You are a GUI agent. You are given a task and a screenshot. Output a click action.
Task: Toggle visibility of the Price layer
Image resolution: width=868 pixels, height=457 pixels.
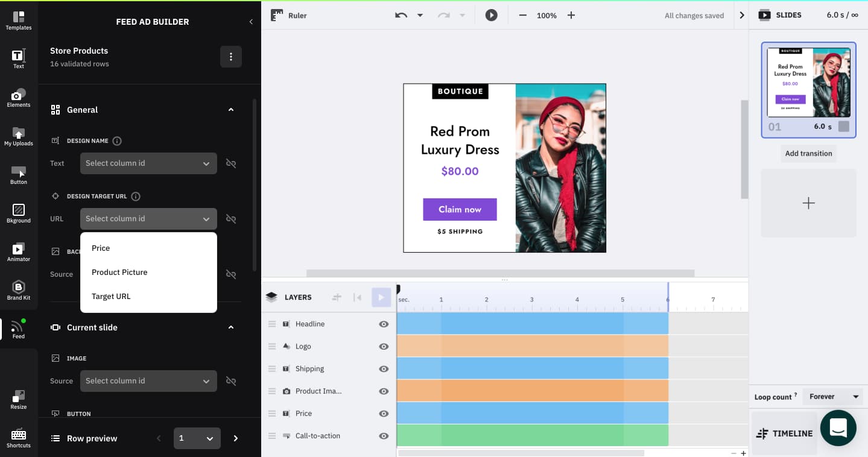point(384,414)
